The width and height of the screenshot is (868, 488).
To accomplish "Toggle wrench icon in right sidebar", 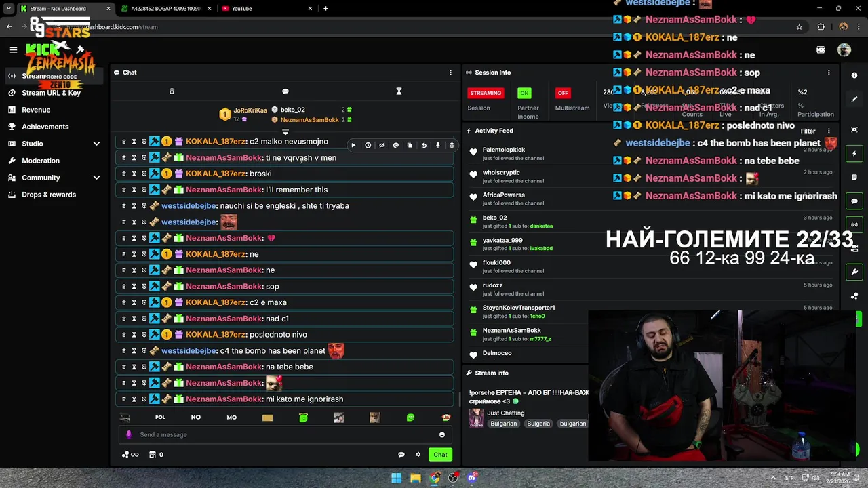I will pyautogui.click(x=854, y=272).
